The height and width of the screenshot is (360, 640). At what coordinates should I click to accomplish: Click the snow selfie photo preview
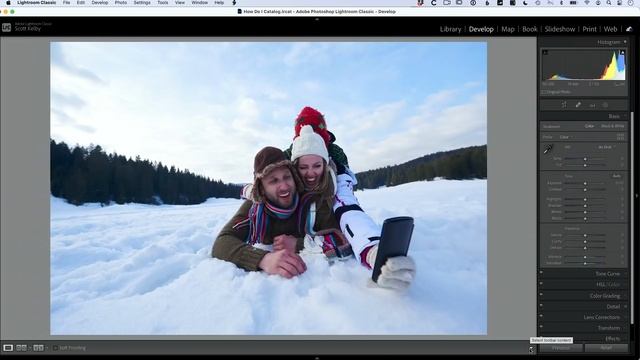point(269,189)
